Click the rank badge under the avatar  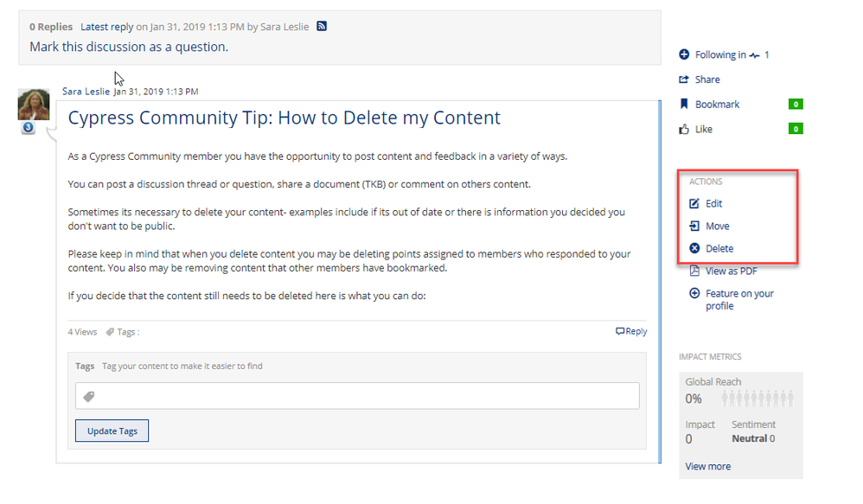pos(29,128)
